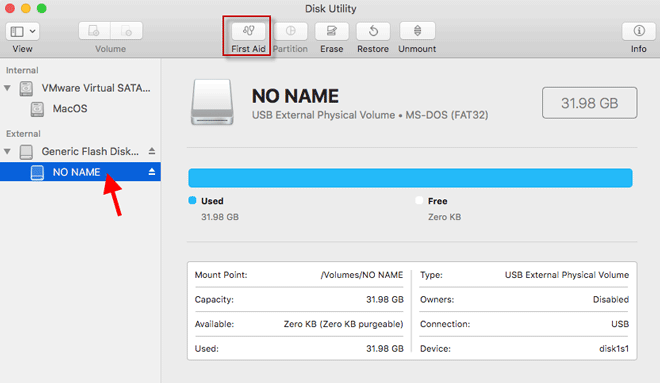Click the Restore toolbar icon
This screenshot has width=660, height=383.
[373, 31]
